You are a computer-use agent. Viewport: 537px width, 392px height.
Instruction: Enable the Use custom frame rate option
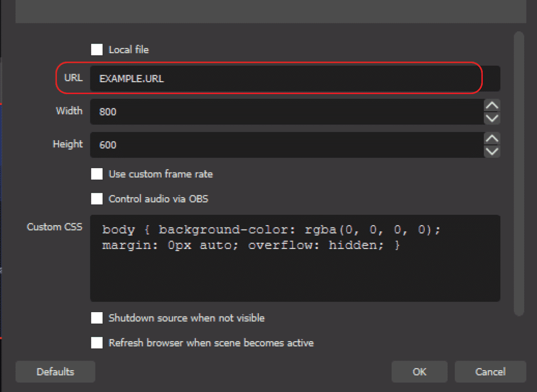[96, 174]
